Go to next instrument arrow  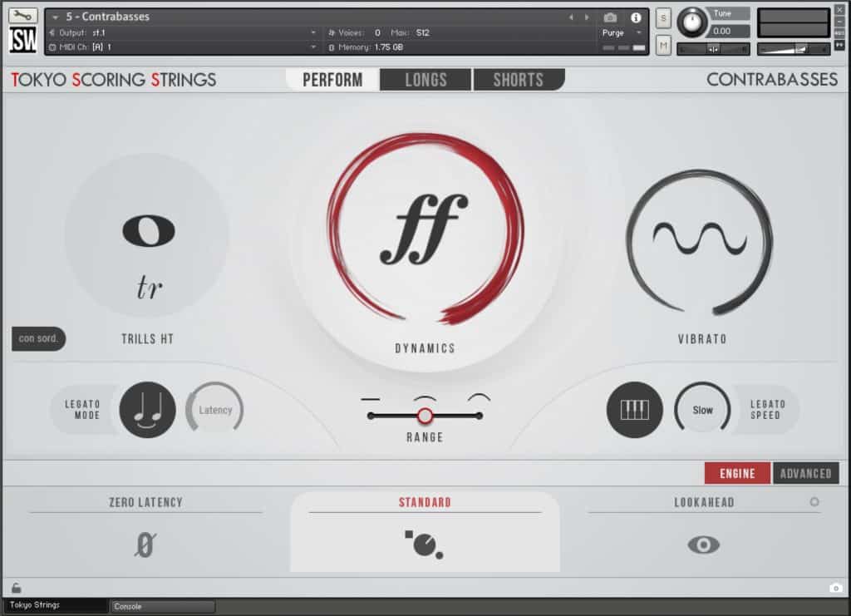(587, 18)
